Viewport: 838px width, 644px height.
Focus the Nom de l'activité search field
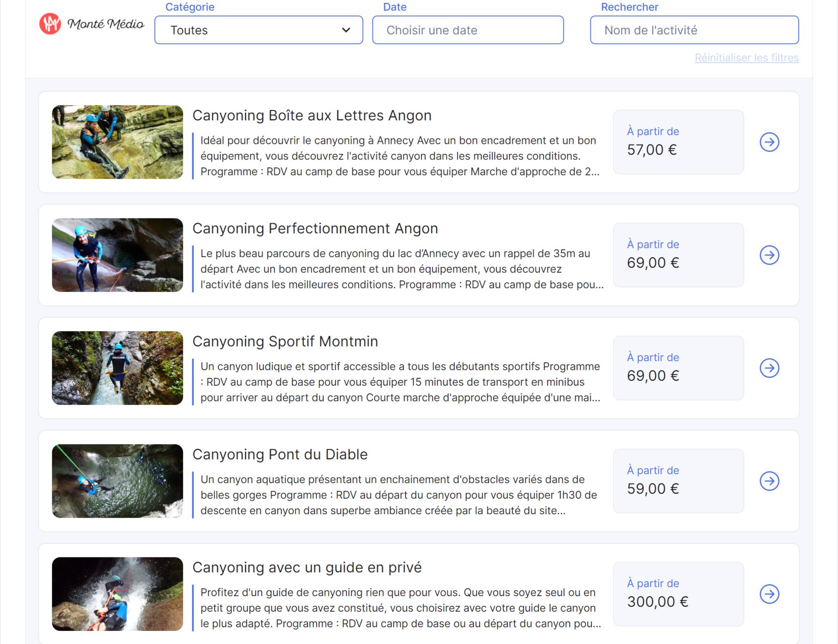pyautogui.click(x=694, y=30)
